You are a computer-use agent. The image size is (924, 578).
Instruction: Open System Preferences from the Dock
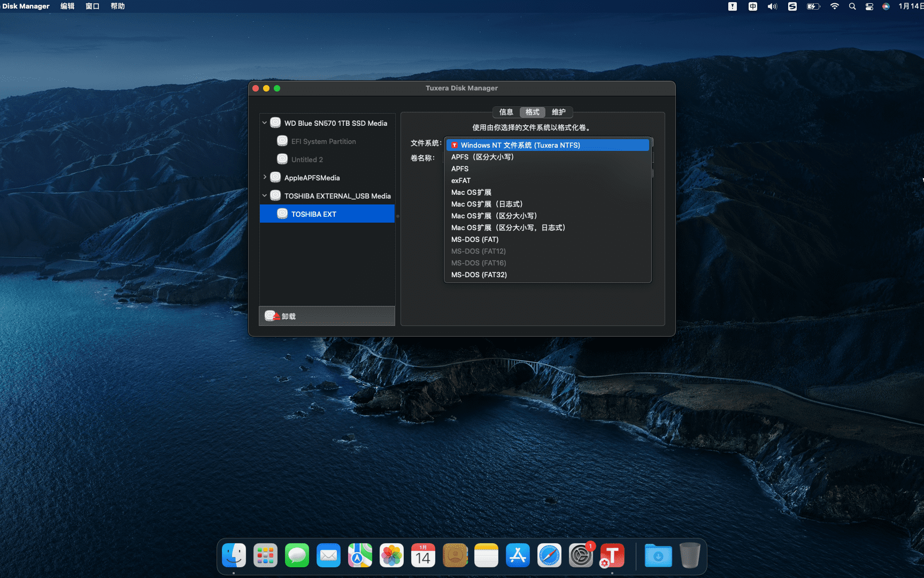[x=581, y=556]
